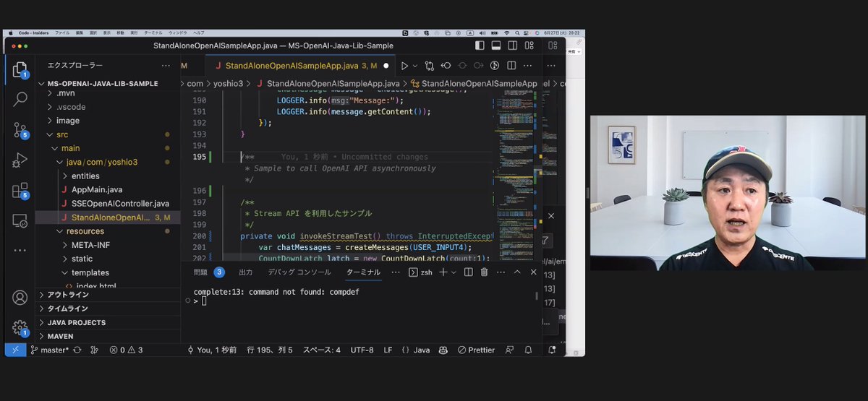Maximize the panel with the chevron up
868x401 pixels.
tap(517, 272)
